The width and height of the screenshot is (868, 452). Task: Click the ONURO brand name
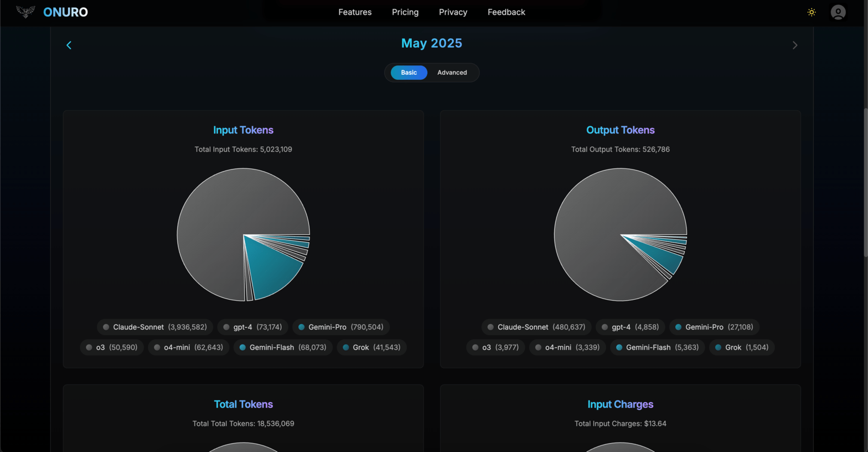click(65, 12)
